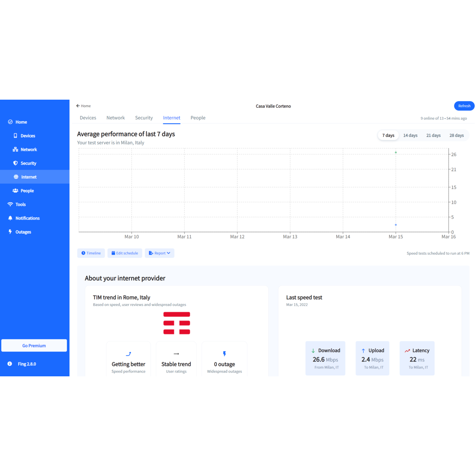Click the People group icon in sidebar
Viewport: 476px width, 476px height.
tap(15, 191)
